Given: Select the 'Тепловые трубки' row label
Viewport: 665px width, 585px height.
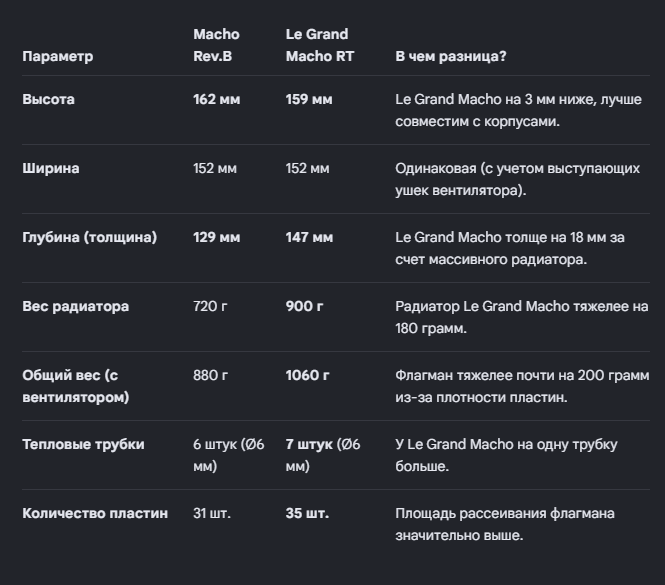Looking at the screenshot, I should click(84, 444).
